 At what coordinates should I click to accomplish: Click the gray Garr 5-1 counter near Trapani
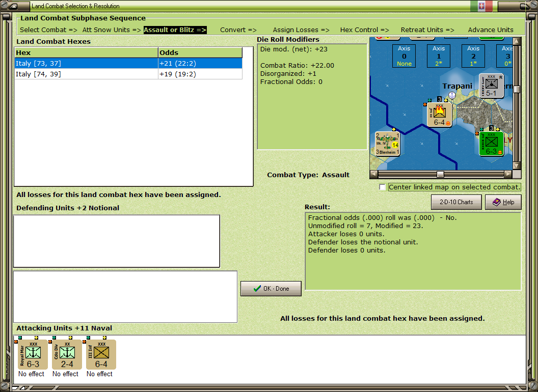pos(491,86)
